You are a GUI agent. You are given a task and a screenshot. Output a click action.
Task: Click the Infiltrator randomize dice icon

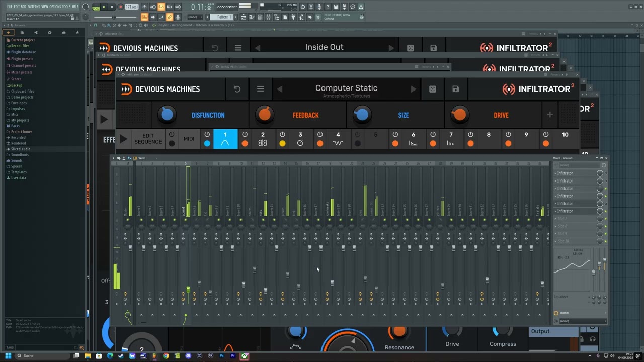432,89
